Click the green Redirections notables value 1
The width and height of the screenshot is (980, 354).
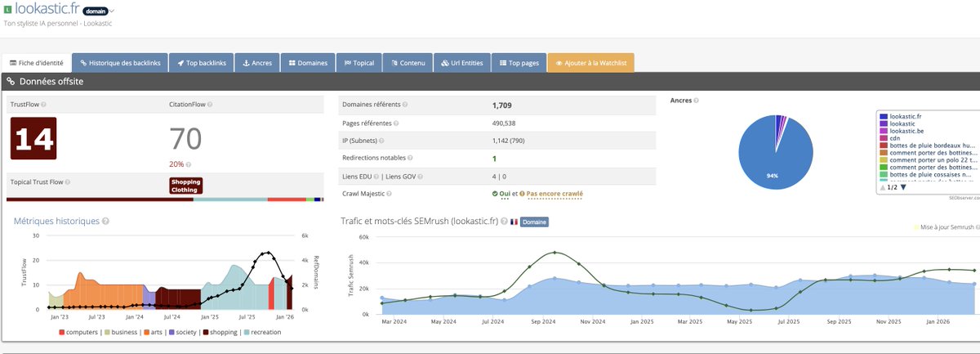tap(494, 158)
